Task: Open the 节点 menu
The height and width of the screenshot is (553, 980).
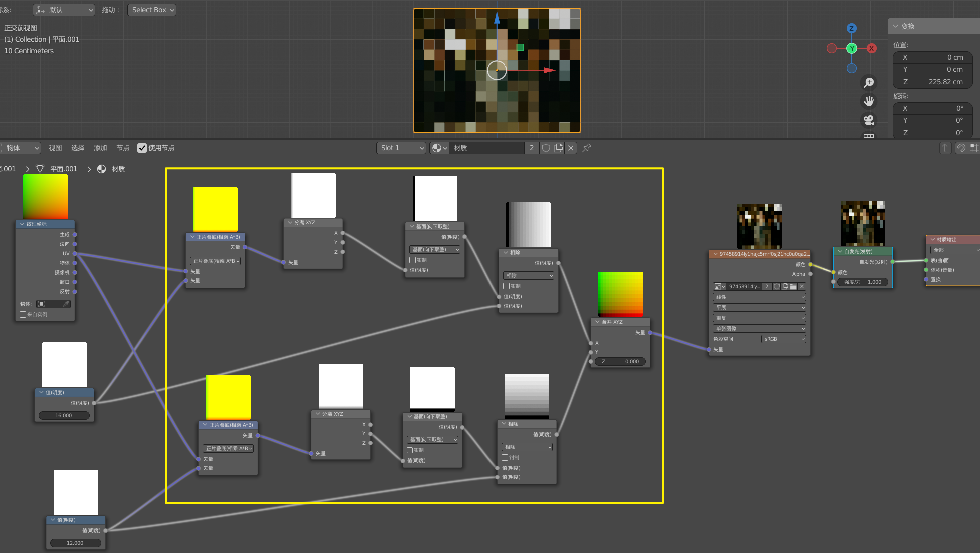Action: click(123, 148)
